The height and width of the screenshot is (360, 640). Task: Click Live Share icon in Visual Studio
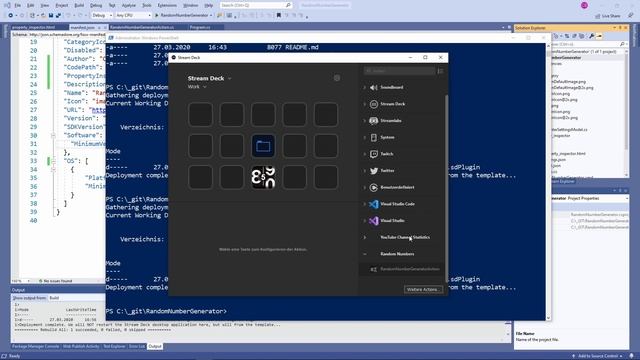point(598,16)
